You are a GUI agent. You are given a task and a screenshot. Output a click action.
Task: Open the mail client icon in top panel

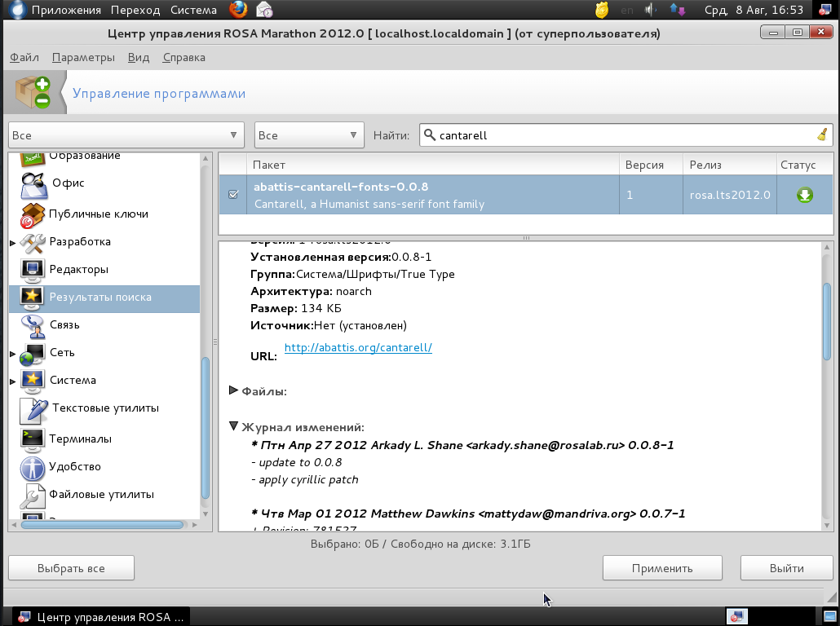[263, 9]
